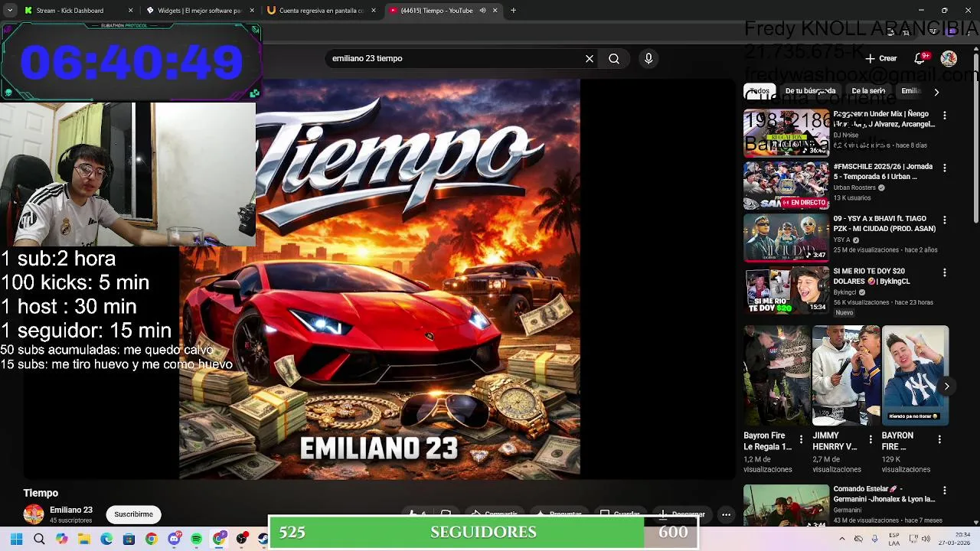980x551 pixels.
Task: Open the Reggaeton Under Mix thumbnail
Action: coord(786,133)
